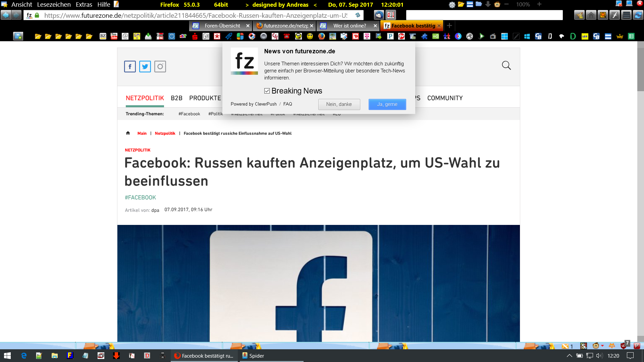This screenshot has width=644, height=362.
Task: Select the COMMUNITY navigation item
Action: pyautogui.click(x=445, y=98)
